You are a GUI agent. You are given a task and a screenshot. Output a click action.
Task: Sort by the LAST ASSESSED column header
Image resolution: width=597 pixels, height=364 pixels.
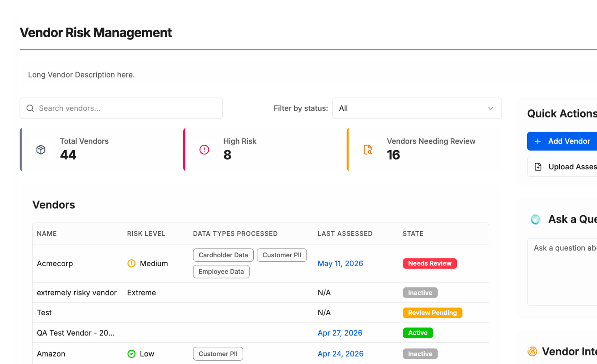(345, 233)
